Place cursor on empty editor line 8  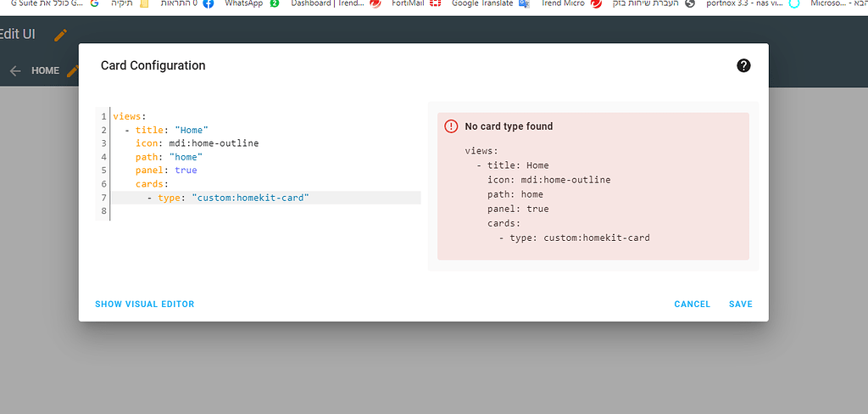click(x=265, y=210)
